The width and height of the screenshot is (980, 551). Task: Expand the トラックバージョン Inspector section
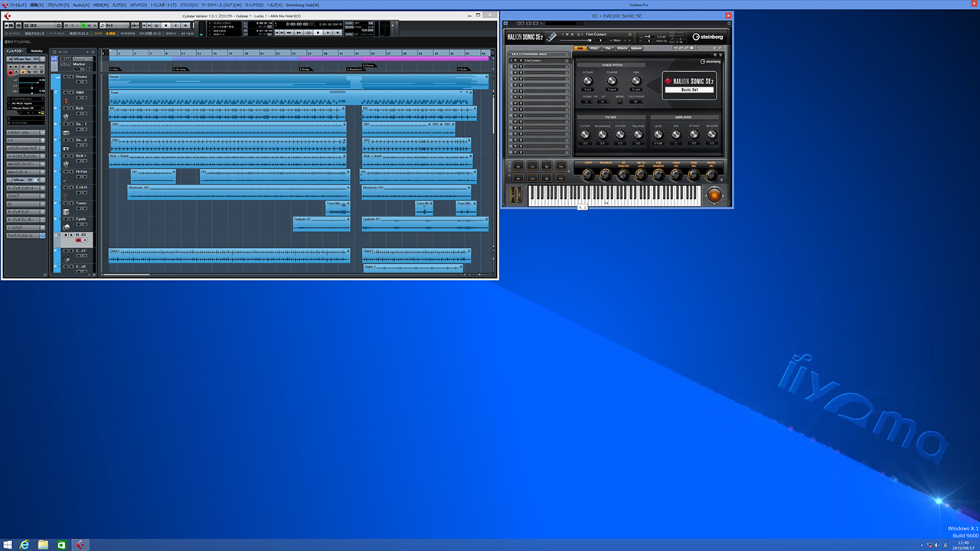tap(26, 132)
